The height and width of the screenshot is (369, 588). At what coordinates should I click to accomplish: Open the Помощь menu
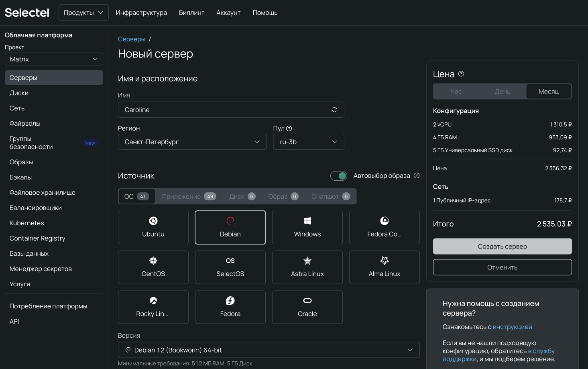[x=265, y=13]
